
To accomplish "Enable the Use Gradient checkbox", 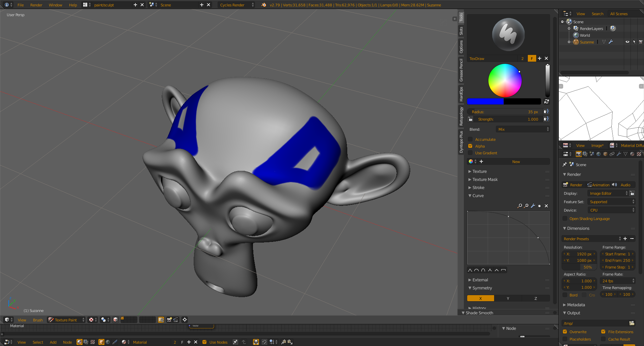I will pyautogui.click(x=470, y=153).
